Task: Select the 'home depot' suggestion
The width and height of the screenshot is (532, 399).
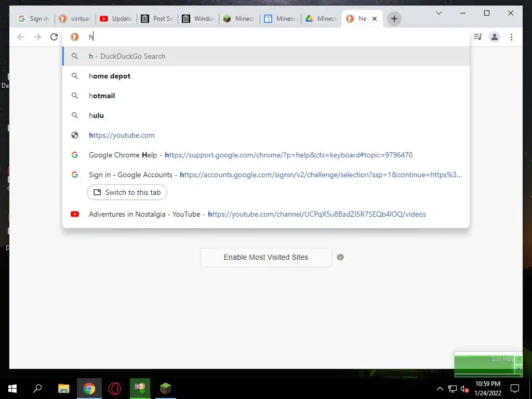Action: pyautogui.click(x=267, y=76)
